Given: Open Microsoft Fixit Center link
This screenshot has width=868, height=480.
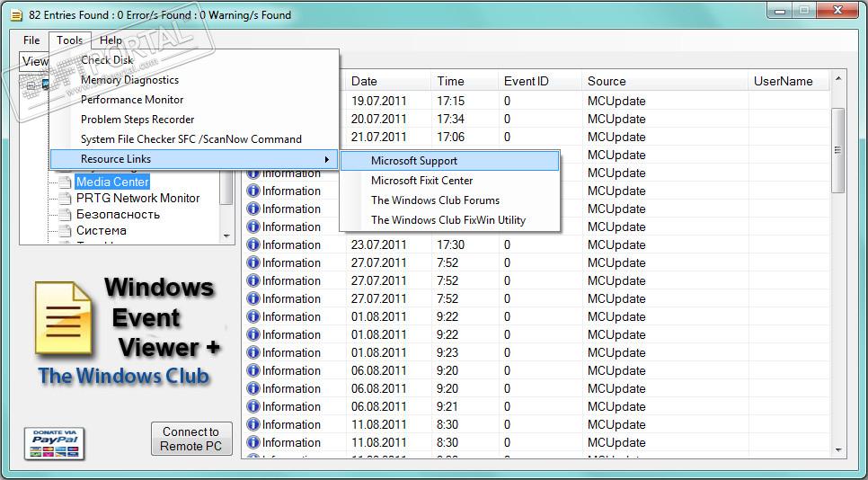Looking at the screenshot, I should click(449, 181).
